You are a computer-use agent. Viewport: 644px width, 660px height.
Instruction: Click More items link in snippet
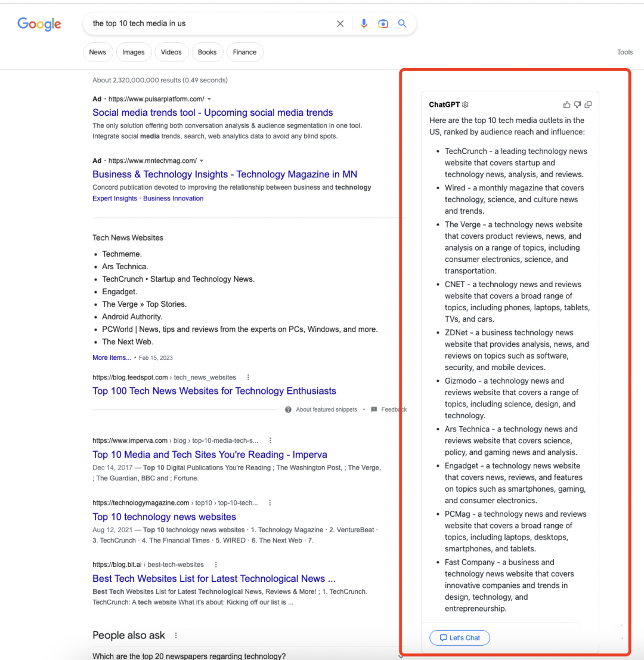[112, 357]
